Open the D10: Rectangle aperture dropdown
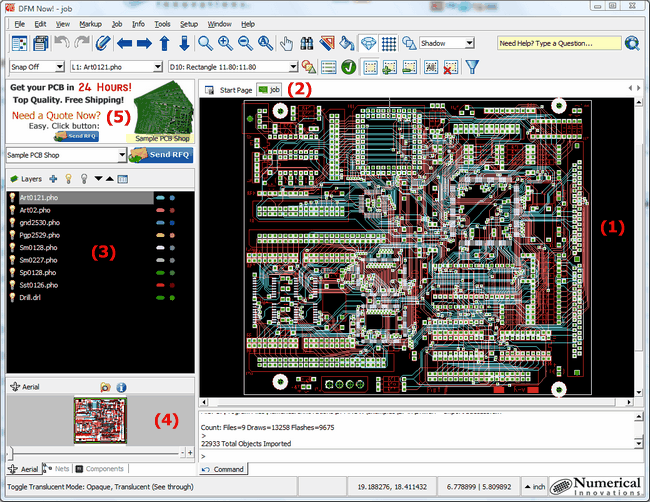The width and height of the screenshot is (650, 502). (293, 67)
